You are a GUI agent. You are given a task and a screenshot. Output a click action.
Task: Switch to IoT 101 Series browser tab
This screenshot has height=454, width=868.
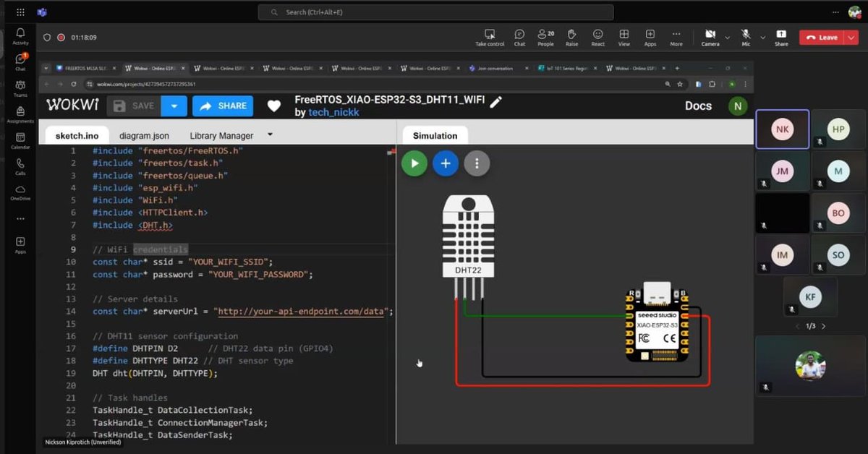[569, 69]
